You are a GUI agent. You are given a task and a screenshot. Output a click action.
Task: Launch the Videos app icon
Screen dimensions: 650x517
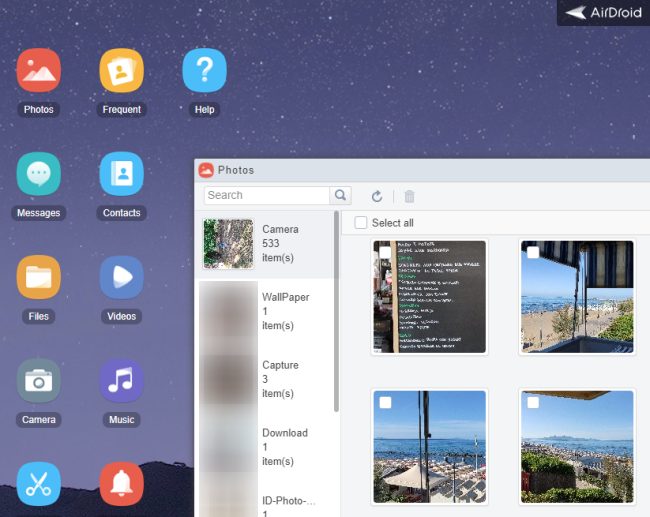[121, 278]
